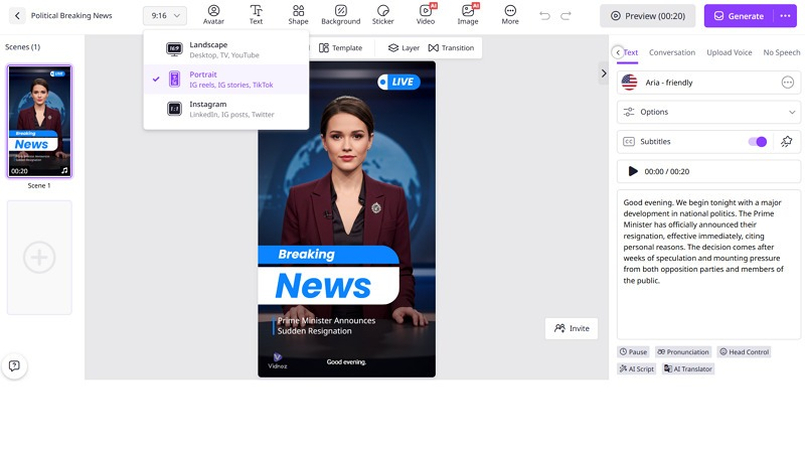Click inside the speech script text box
Viewport: 805px width, 450px height.
coord(708,264)
